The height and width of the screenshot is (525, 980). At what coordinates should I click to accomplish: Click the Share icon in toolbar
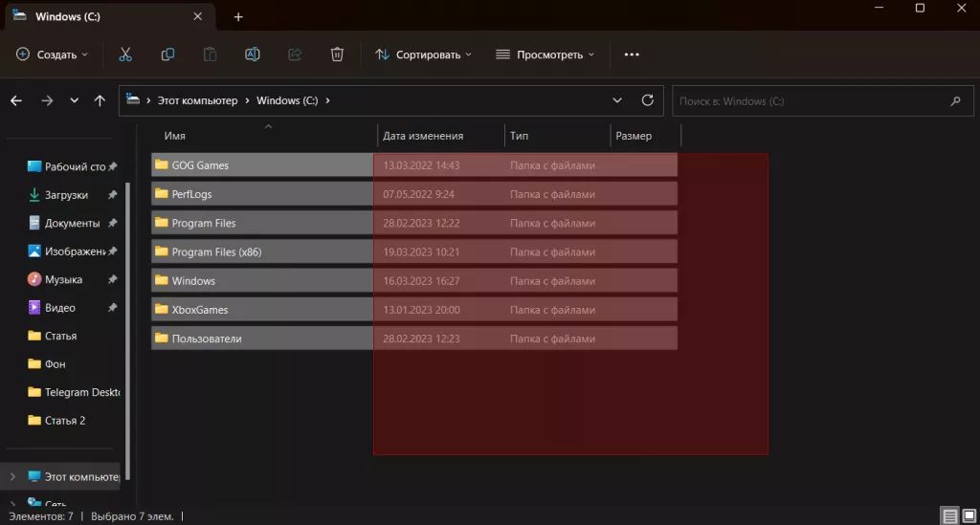click(295, 55)
